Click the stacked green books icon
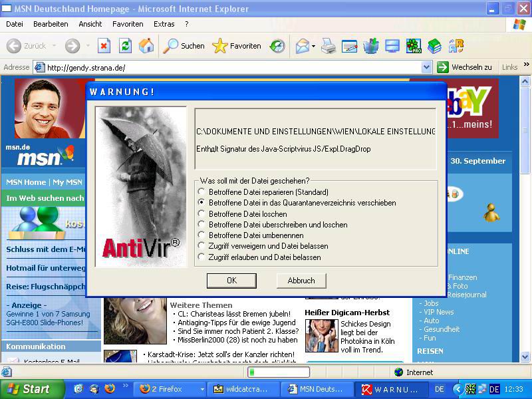The width and height of the screenshot is (532, 399). pos(435,46)
